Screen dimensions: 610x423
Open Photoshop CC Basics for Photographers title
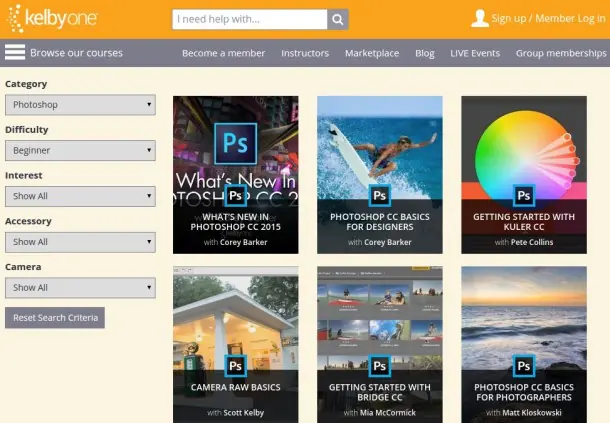[x=524, y=392]
